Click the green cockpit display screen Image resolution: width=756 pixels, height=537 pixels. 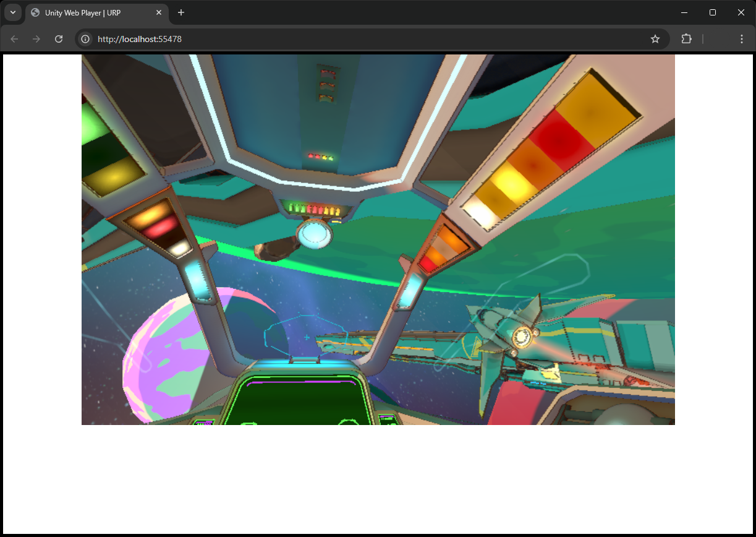297,402
